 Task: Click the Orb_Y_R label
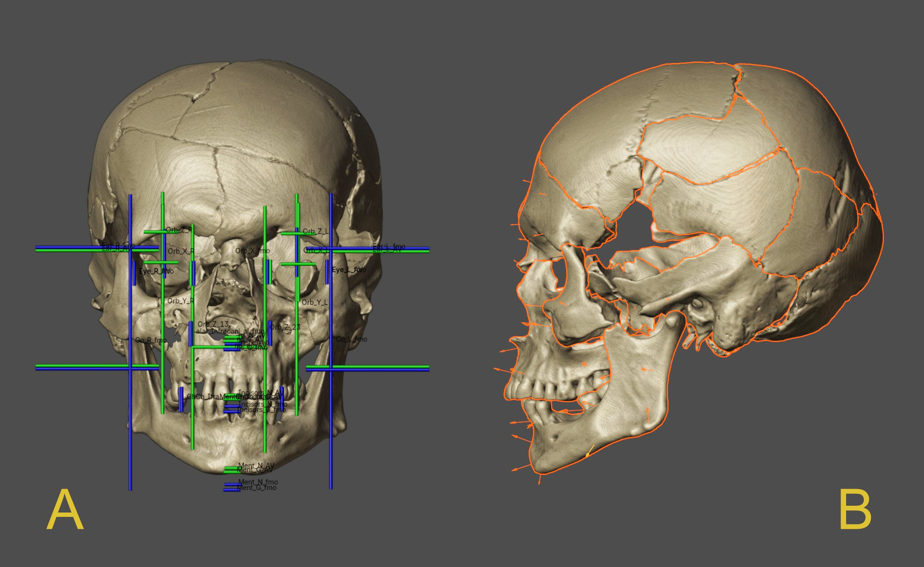(181, 301)
